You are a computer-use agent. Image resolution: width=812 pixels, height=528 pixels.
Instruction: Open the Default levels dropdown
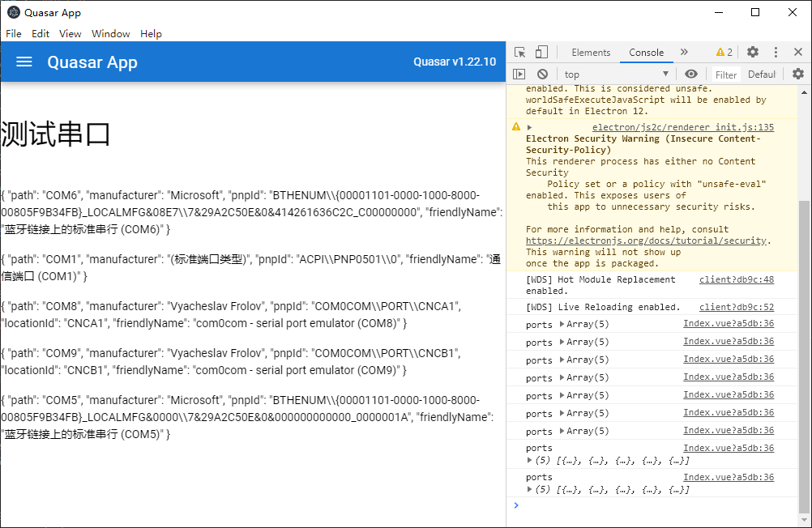tap(761, 75)
